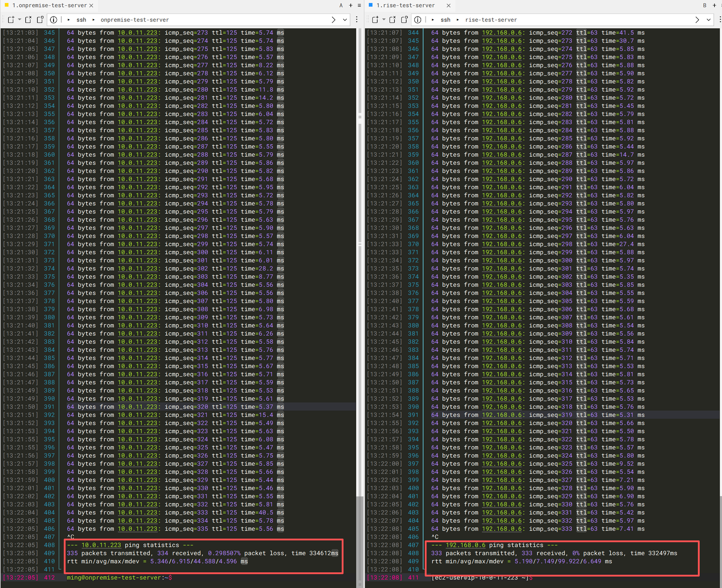
Task: Open the kebab menu of the left pane
Action: pyautogui.click(x=357, y=20)
